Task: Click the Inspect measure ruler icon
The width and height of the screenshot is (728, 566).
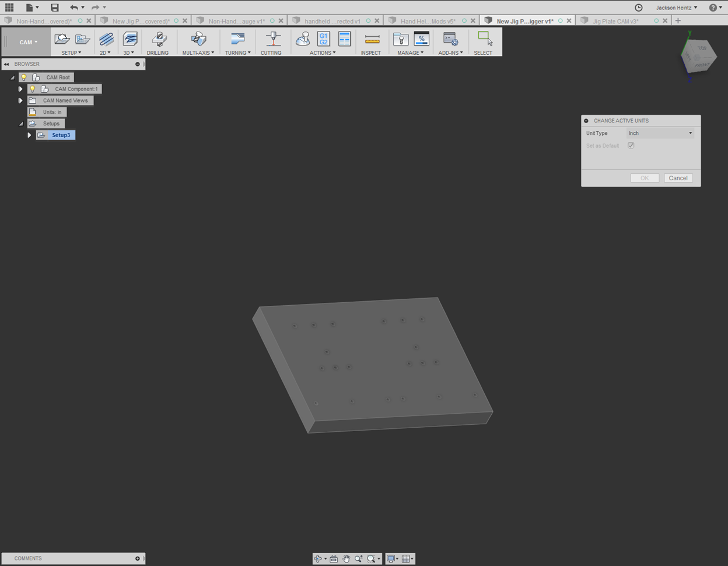Action: click(x=372, y=40)
